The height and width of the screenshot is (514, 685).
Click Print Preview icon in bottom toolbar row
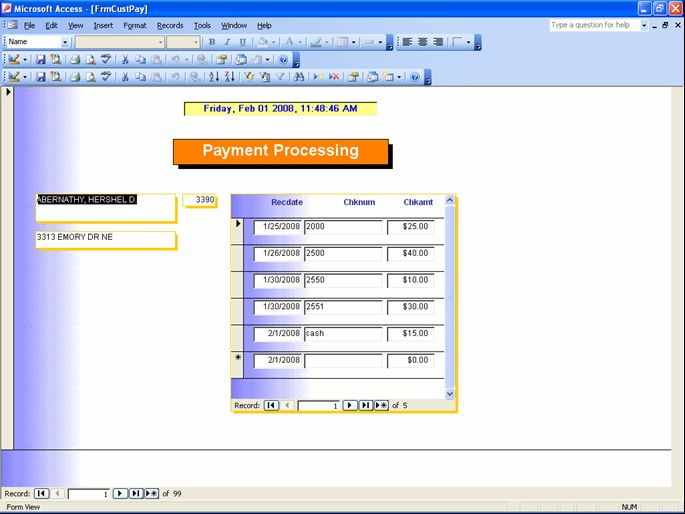click(x=90, y=77)
